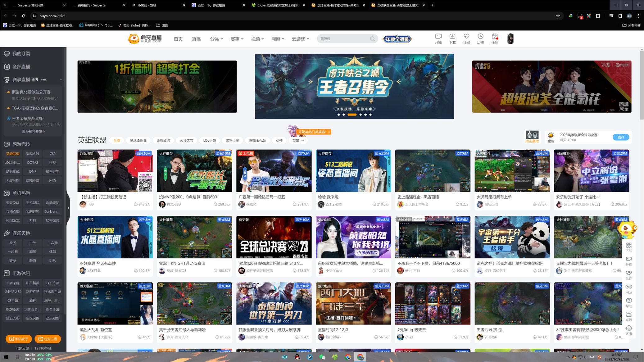Go to the 首页 nav item
644x362 pixels.
(178, 39)
